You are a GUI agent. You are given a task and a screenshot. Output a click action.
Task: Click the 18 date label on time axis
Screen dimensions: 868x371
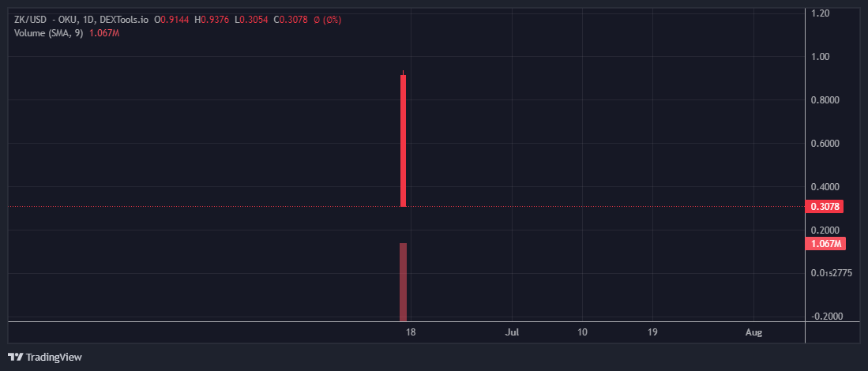[410, 332]
